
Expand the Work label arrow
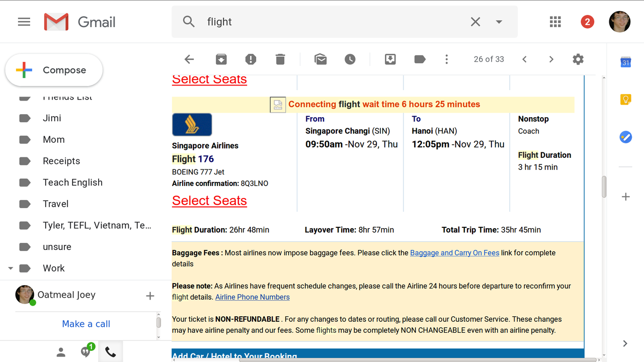click(10, 268)
